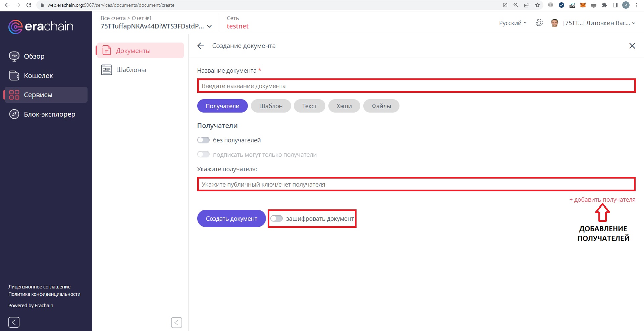Switch to the Текст tab
Image resolution: width=644 pixels, height=331 pixels.
pos(309,106)
